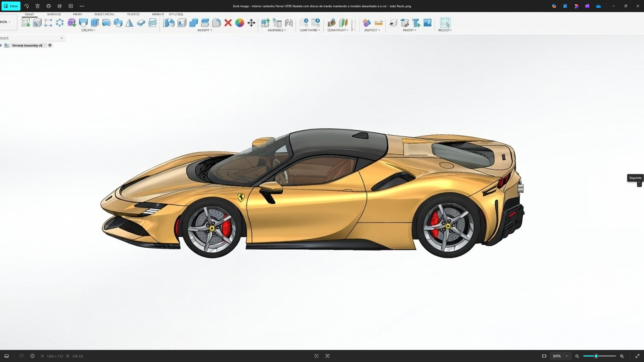644x362 pixels.
Task: Open the share icon in the top toolbar
Action: [x=60, y=6]
